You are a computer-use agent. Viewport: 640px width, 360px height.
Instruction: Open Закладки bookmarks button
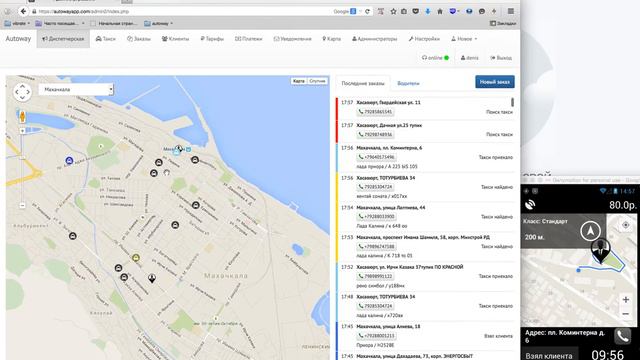tap(503, 23)
